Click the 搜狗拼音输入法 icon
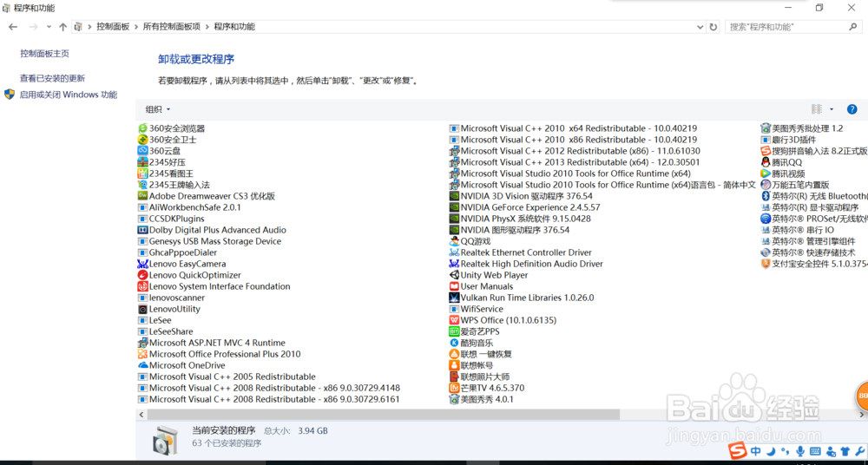The width and height of the screenshot is (868, 465). tap(766, 151)
